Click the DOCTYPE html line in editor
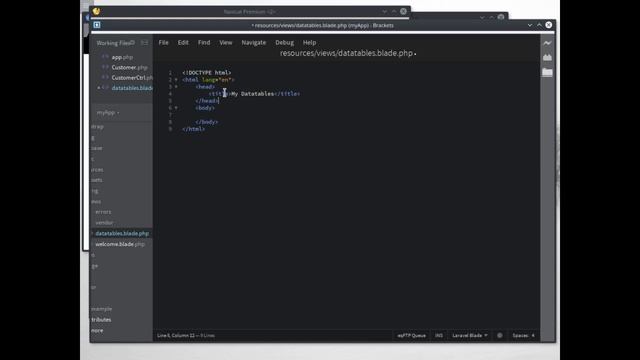This screenshot has width=640, height=360. (207, 73)
